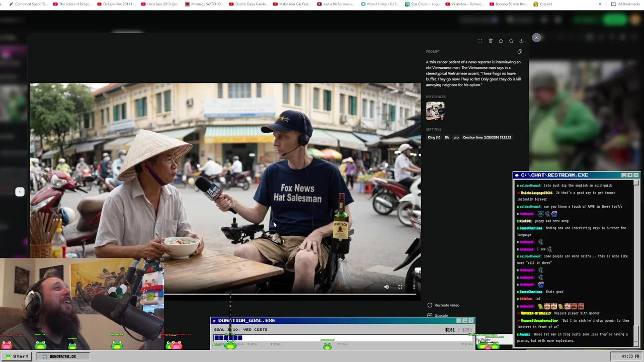Open Bonobo 50 min Boiler bookmark
The image size is (644, 362).
click(509, 4)
